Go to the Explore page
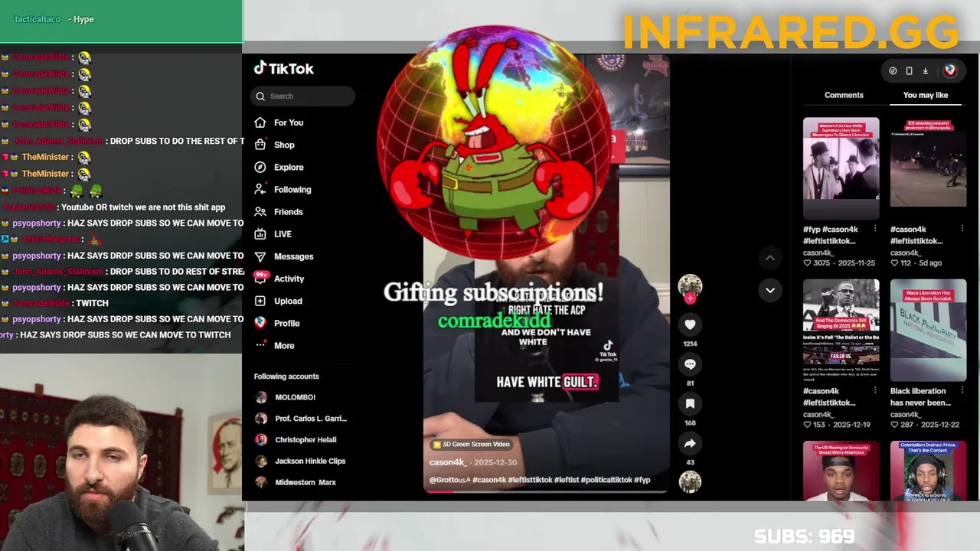The image size is (980, 551). 289,167
